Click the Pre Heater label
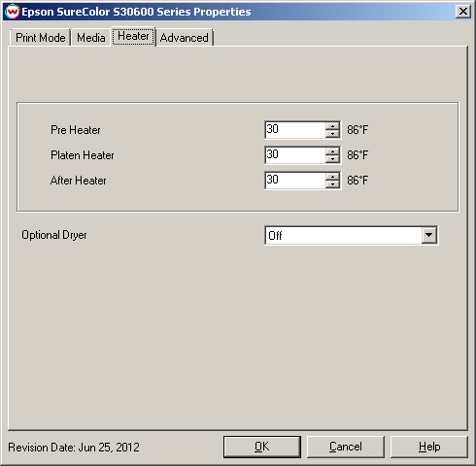This screenshot has width=476, height=466. [76, 130]
